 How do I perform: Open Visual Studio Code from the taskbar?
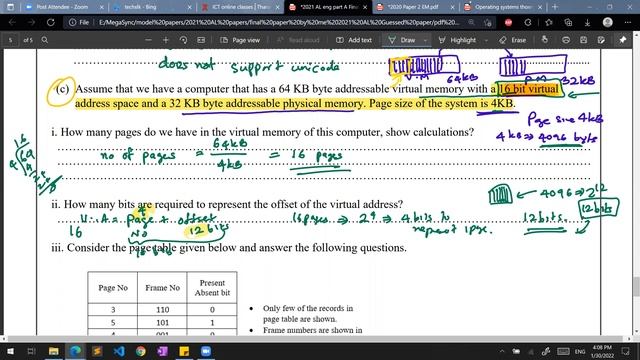pyautogui.click(x=119, y=351)
